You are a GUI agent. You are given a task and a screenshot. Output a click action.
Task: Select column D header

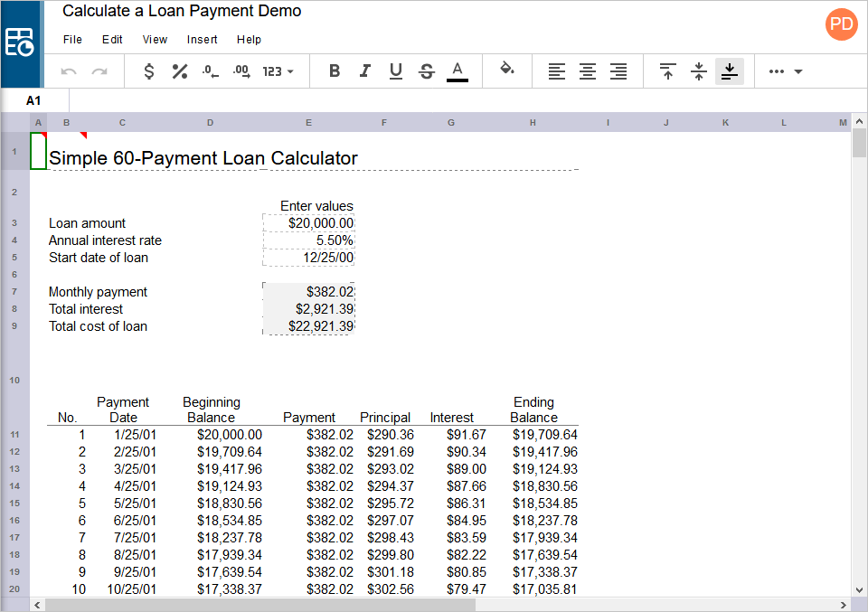(210, 123)
